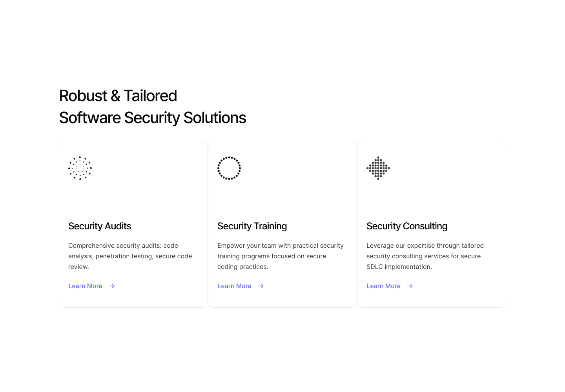Click the Security Consulting description paragraph

point(425,256)
